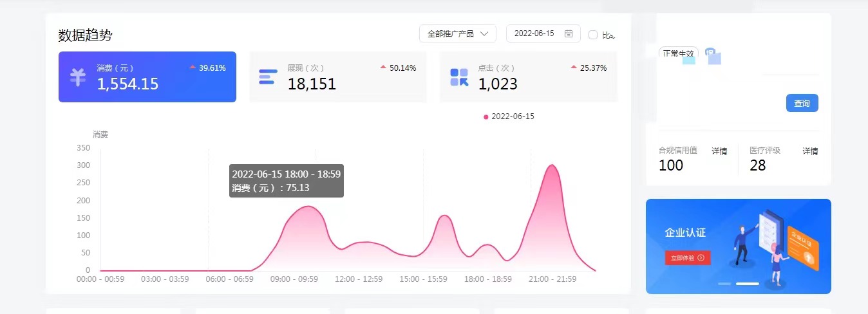Select the 展现（次） metric card

tap(338, 77)
